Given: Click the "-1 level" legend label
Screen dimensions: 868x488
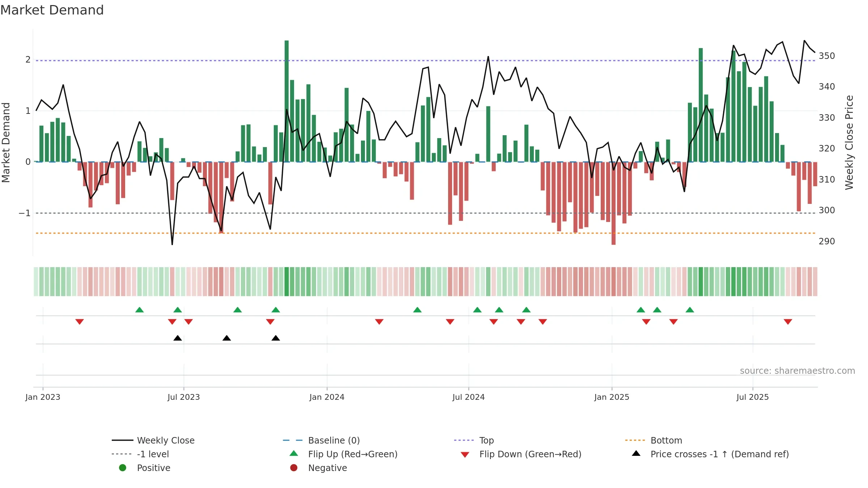Looking at the screenshot, I should point(153,454).
